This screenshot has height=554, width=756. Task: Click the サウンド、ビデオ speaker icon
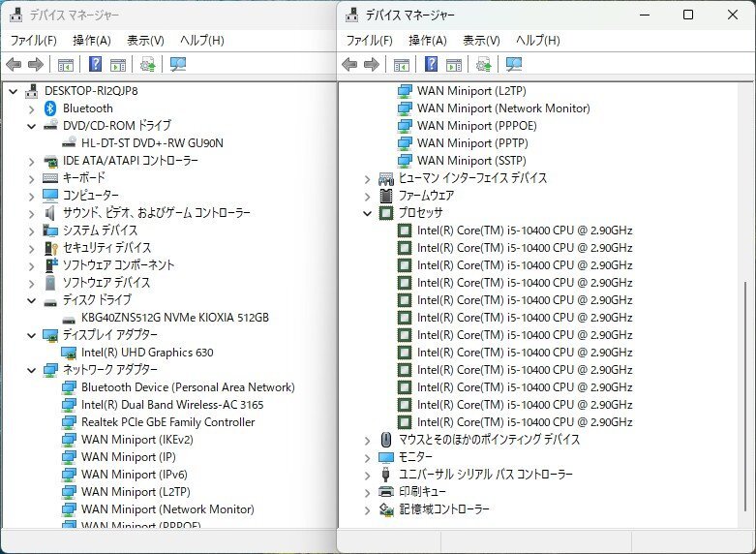pyautogui.click(x=50, y=213)
